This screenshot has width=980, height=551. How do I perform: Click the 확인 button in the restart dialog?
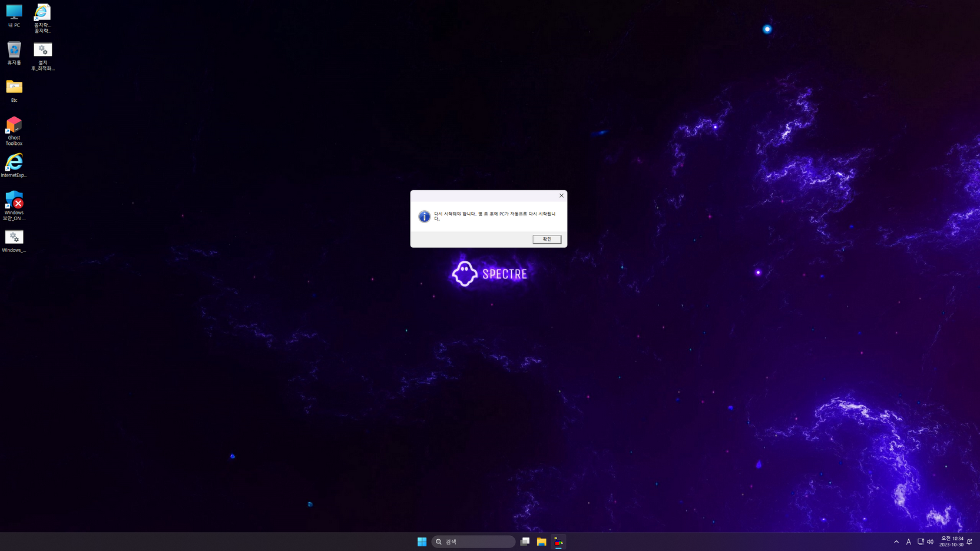click(x=547, y=239)
